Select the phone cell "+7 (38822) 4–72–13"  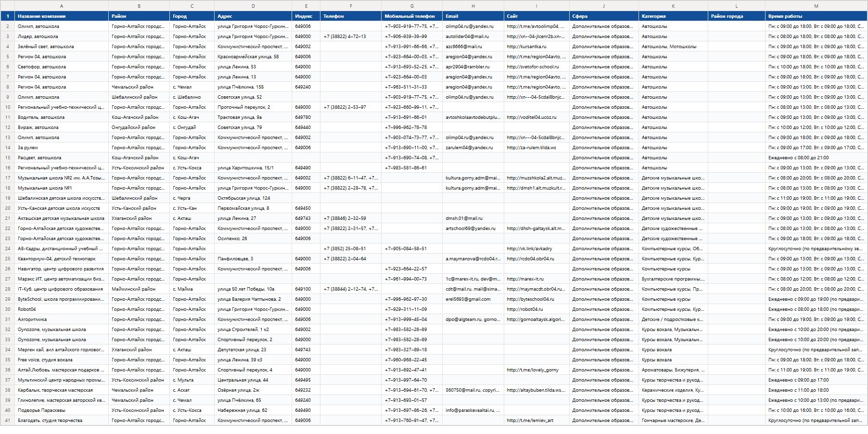(351, 37)
